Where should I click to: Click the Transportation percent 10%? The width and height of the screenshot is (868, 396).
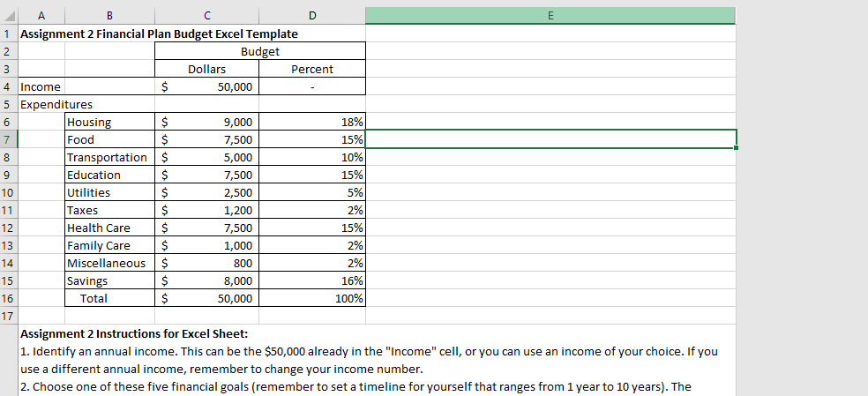312,157
